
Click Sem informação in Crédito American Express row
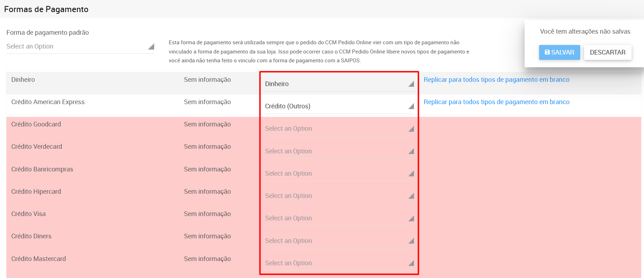click(x=207, y=102)
